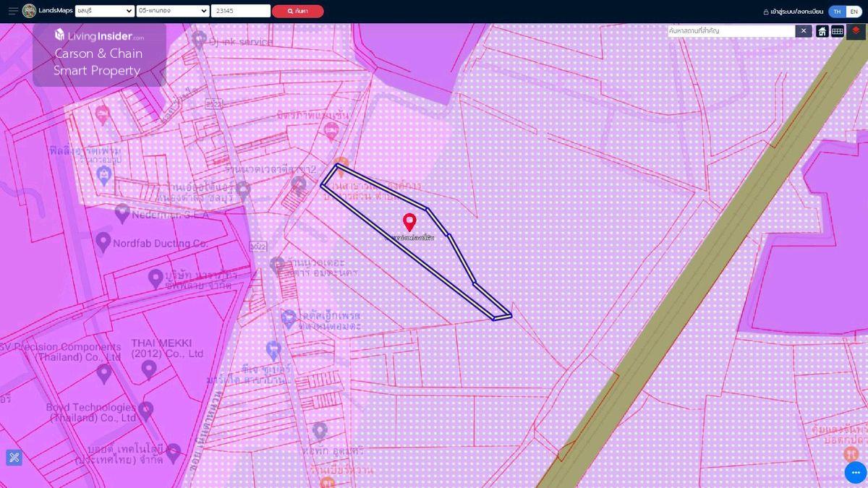Click the red ค้นหา search button
This screenshot has width=868, height=488.
297,12
